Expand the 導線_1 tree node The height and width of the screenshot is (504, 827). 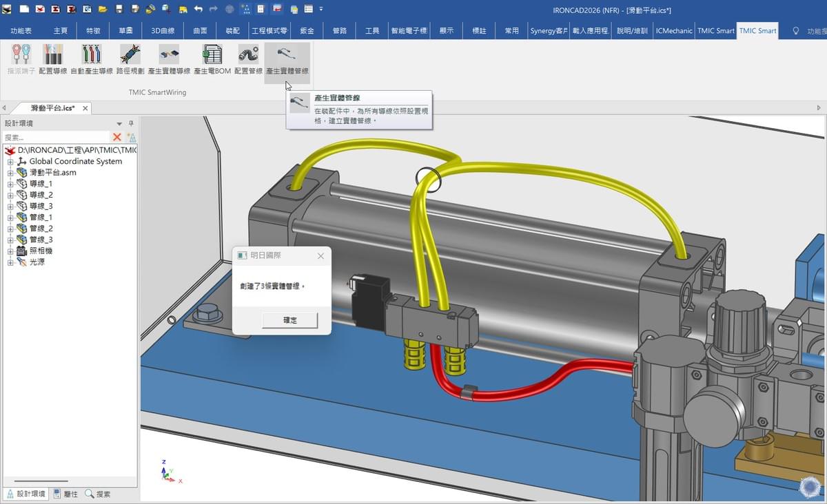point(10,184)
